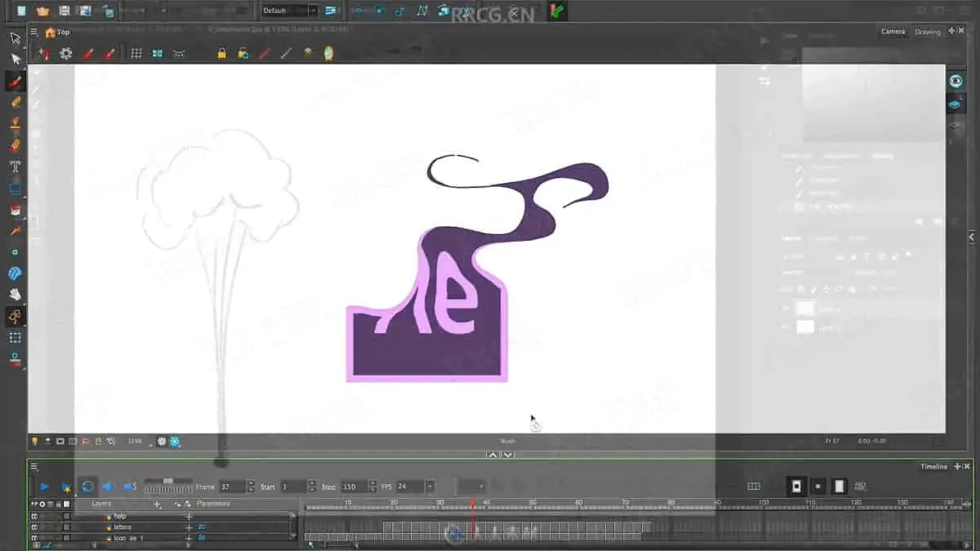Click the Render and Play button

[66, 487]
